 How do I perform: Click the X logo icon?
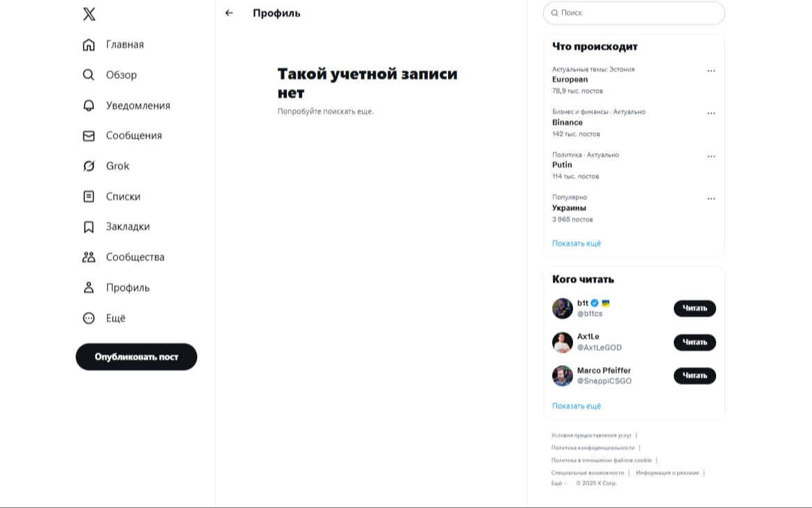point(89,14)
